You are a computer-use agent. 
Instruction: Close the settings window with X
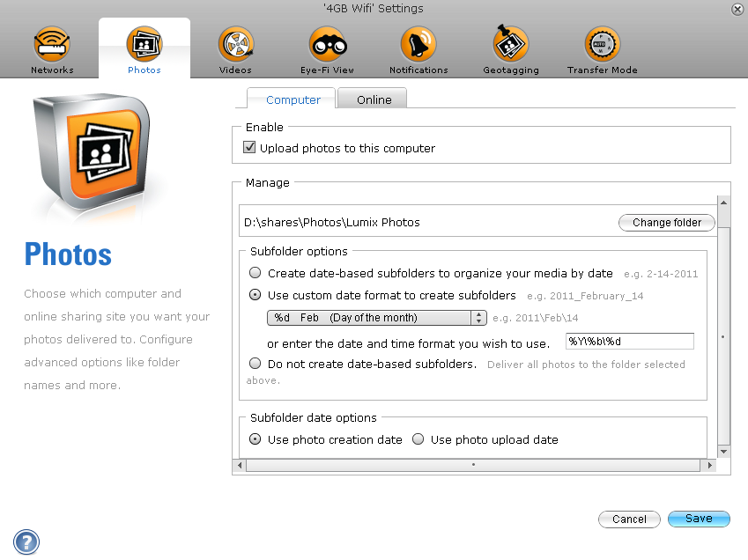click(x=737, y=9)
